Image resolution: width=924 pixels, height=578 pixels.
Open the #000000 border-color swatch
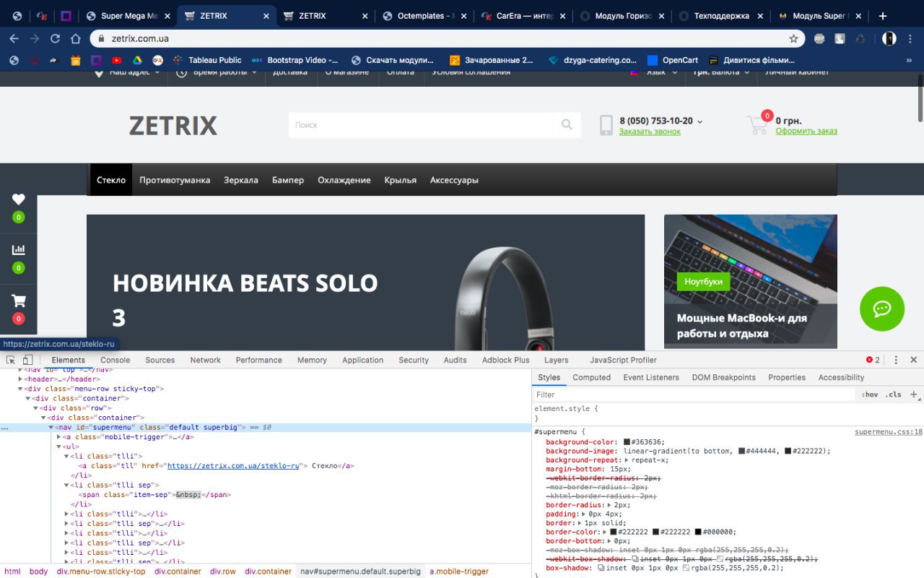(699, 532)
